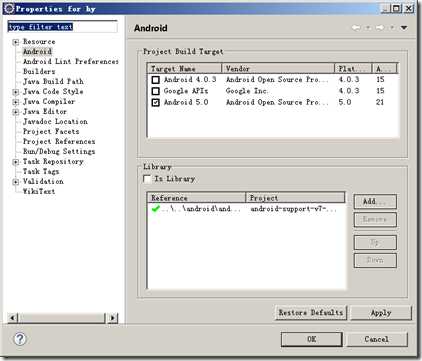
Task: Open the WikiText page
Action: (39, 192)
